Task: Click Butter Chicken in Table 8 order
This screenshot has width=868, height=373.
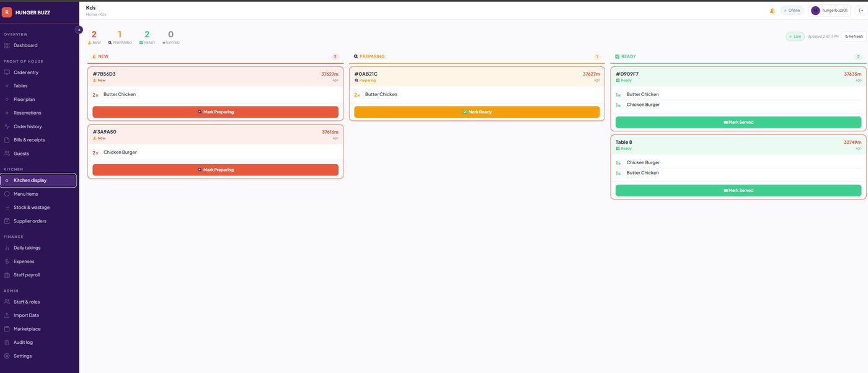Action: (x=643, y=173)
